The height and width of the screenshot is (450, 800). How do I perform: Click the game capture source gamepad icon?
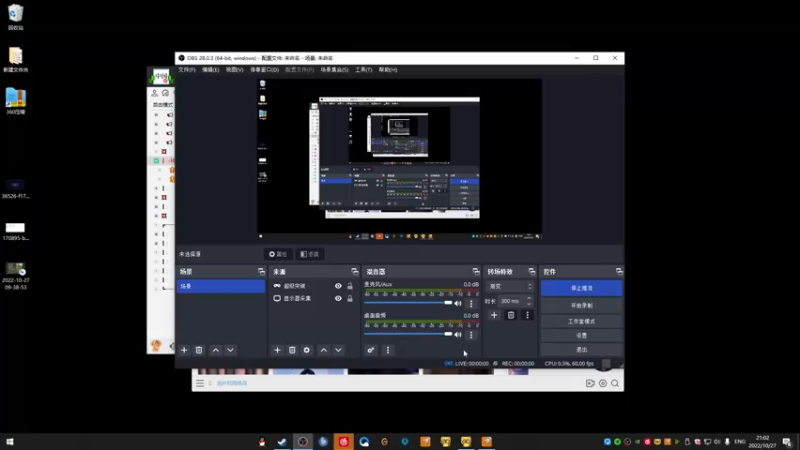277,286
